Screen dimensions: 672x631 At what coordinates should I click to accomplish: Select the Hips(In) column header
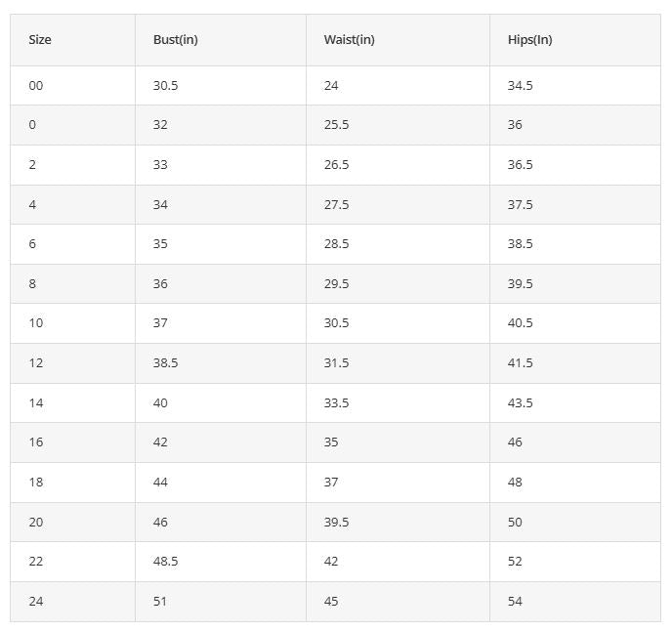[529, 39]
